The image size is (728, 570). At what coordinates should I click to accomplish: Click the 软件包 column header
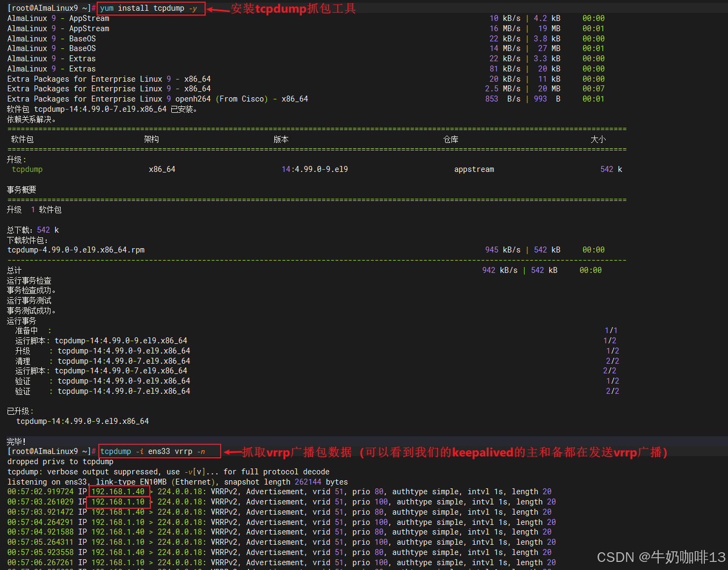click(x=22, y=139)
